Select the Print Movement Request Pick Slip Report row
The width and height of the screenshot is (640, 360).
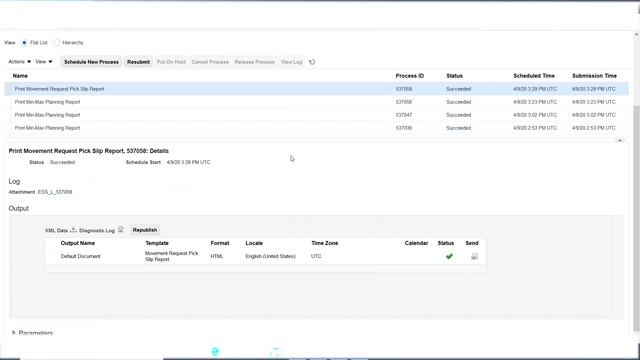(x=316, y=89)
